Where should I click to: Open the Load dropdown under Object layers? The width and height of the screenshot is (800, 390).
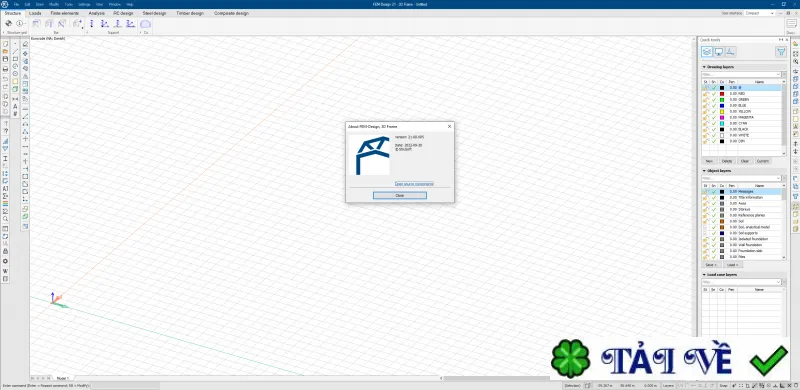732,265
